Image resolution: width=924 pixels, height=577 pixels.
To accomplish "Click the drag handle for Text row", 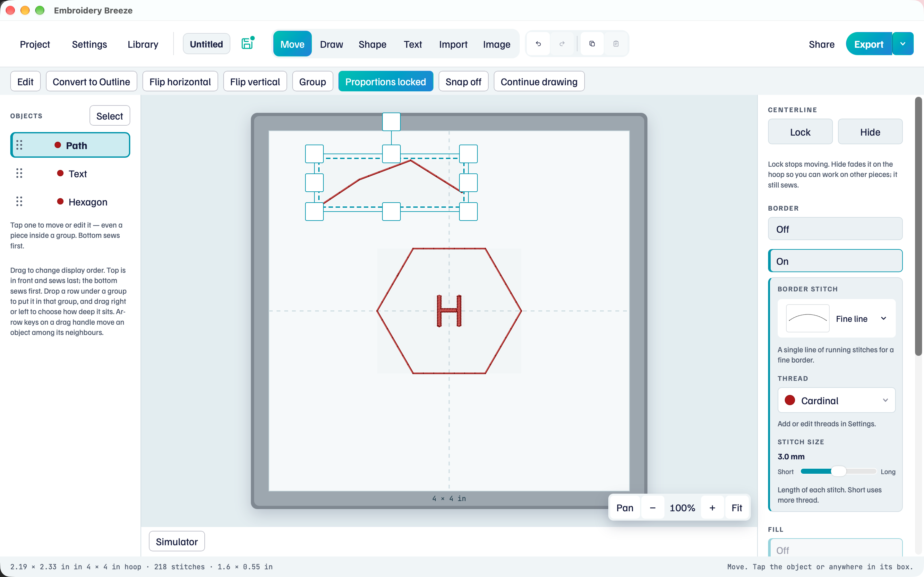I will point(19,173).
